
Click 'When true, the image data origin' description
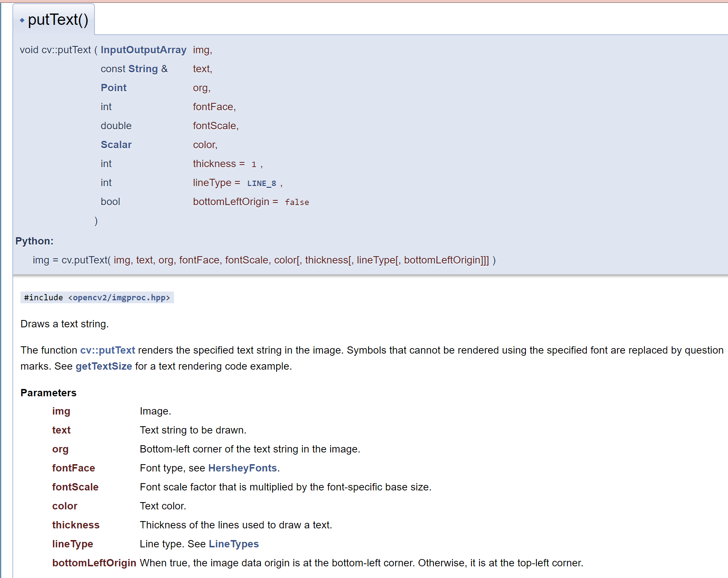click(x=362, y=563)
